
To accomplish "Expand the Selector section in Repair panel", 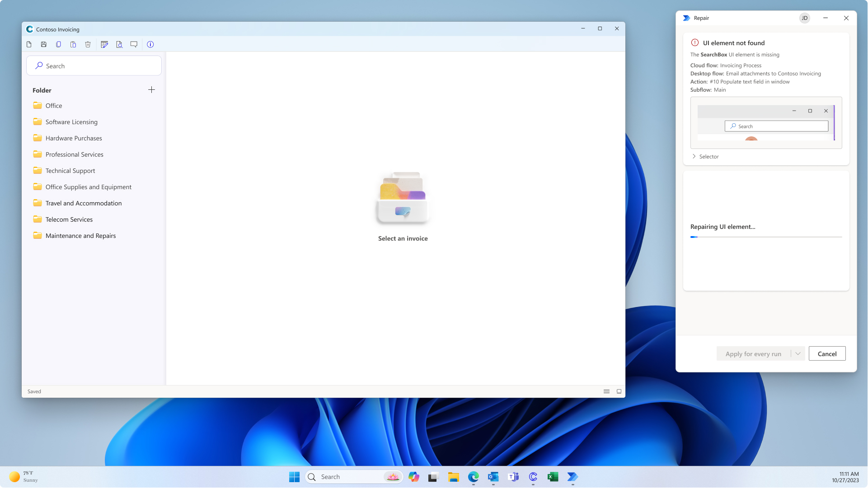I will click(x=705, y=157).
